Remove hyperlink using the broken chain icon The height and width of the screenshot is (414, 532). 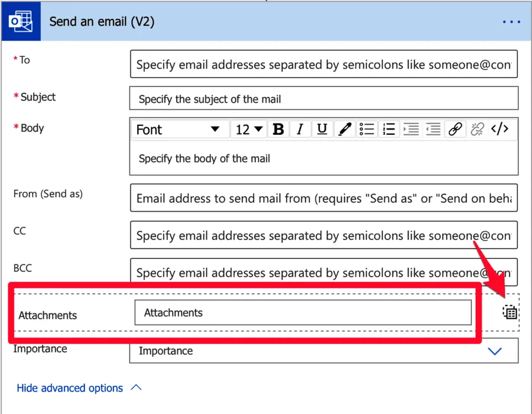(x=477, y=130)
